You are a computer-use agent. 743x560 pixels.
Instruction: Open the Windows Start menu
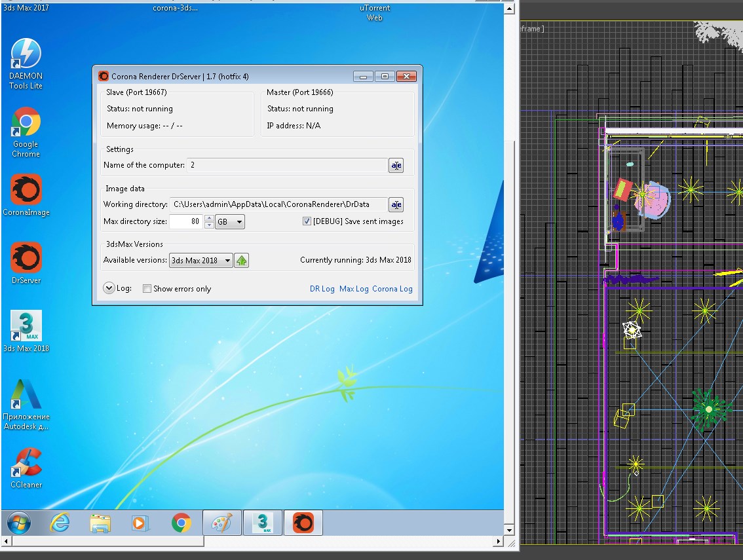coord(19,523)
